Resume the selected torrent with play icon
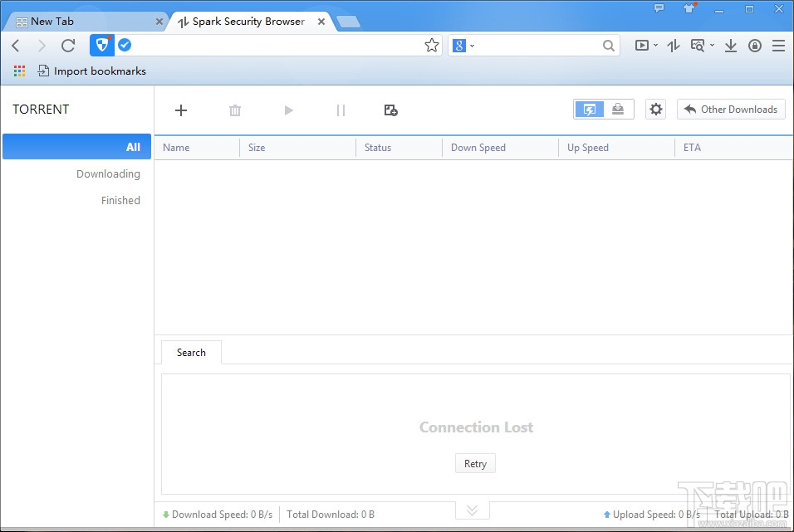Image resolution: width=794 pixels, height=532 pixels. (288, 110)
